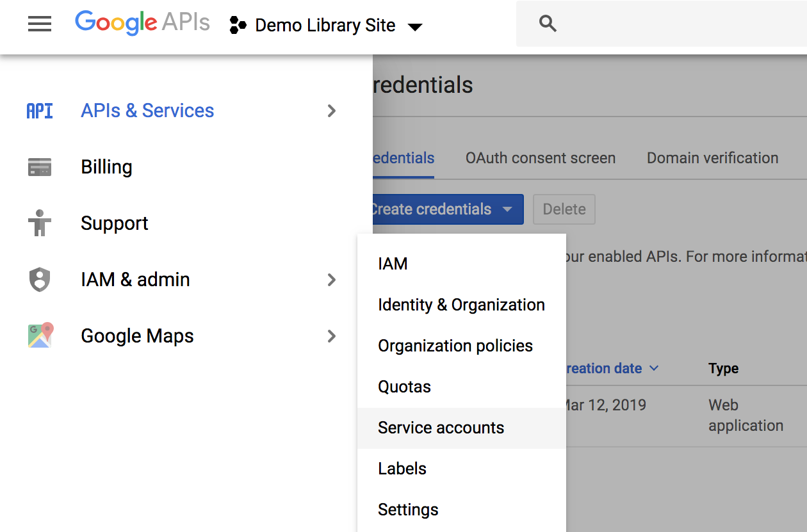Expand the IAM & admin submenu chevron
This screenshot has width=807, height=532.
click(332, 280)
